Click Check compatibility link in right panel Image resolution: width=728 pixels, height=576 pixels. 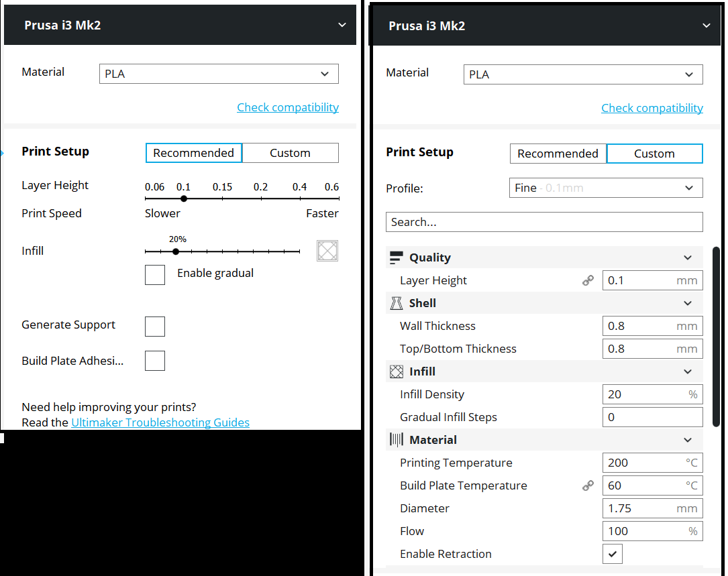[x=652, y=108]
